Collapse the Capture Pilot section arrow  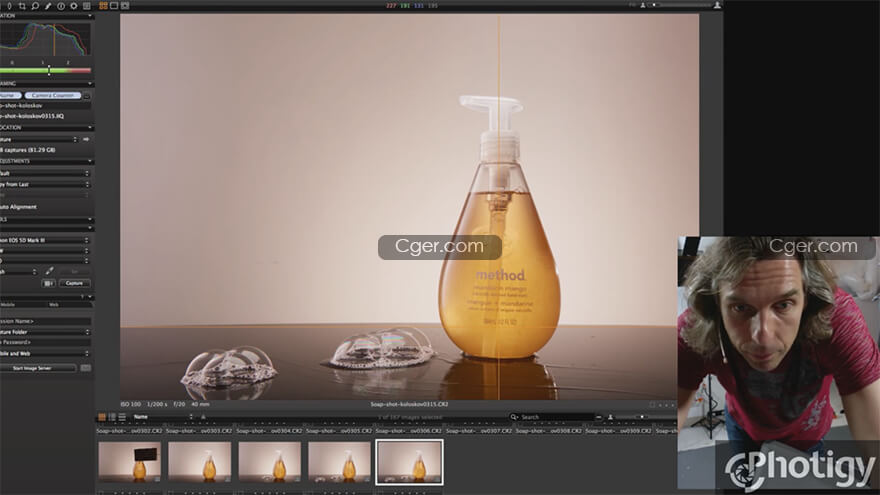[90, 297]
